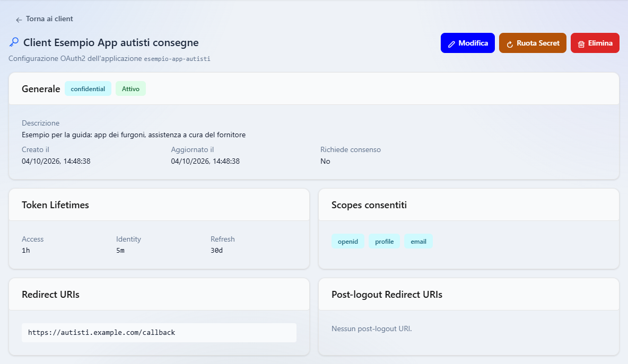Click the description text about furgoni
The width and height of the screenshot is (628, 364).
(133, 135)
